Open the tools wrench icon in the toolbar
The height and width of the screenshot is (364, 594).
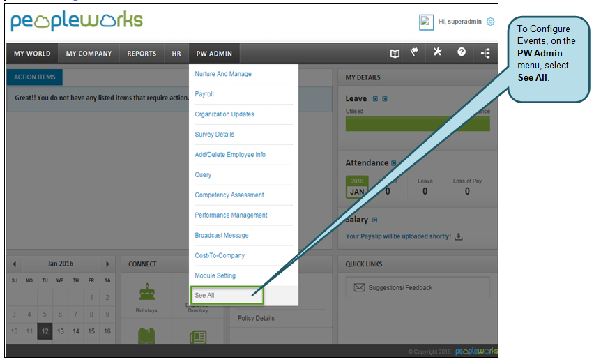[x=438, y=52]
